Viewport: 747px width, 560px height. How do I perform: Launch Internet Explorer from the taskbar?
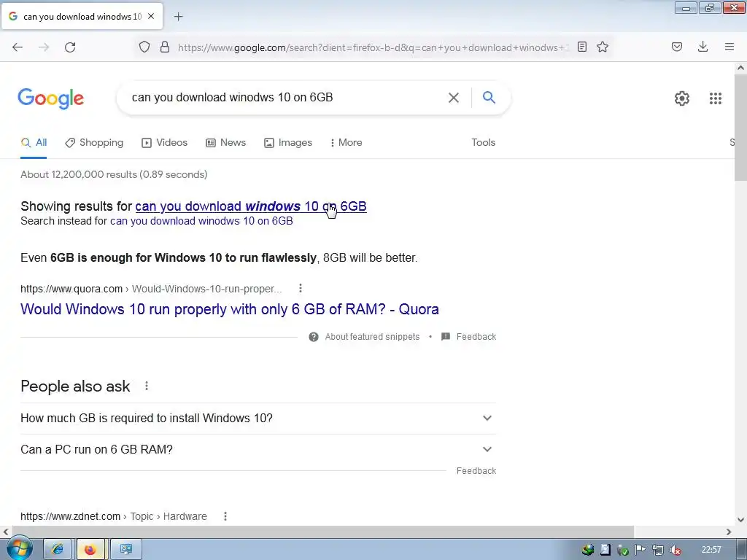click(x=58, y=550)
